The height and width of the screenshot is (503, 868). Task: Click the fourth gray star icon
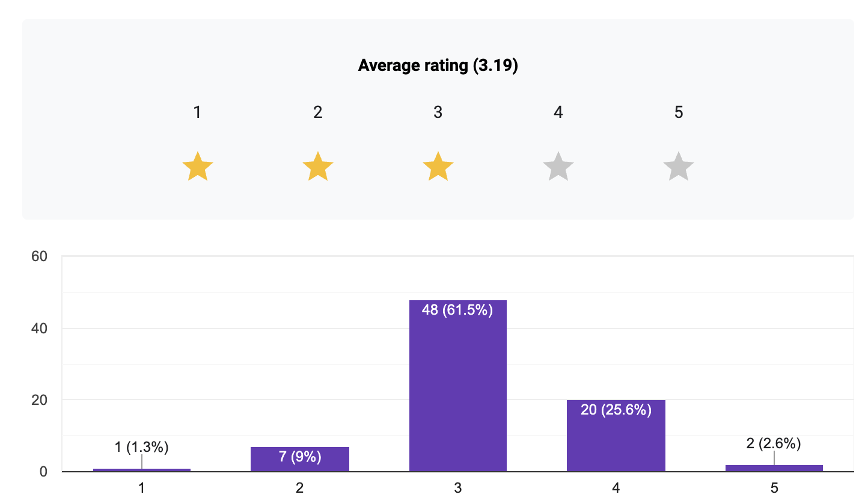[558, 167]
